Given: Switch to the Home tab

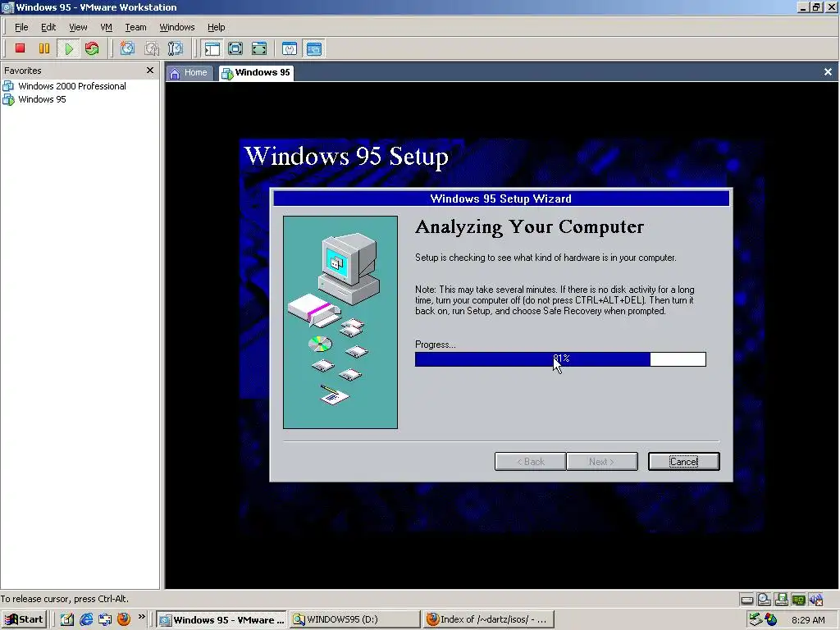Looking at the screenshot, I should point(189,72).
